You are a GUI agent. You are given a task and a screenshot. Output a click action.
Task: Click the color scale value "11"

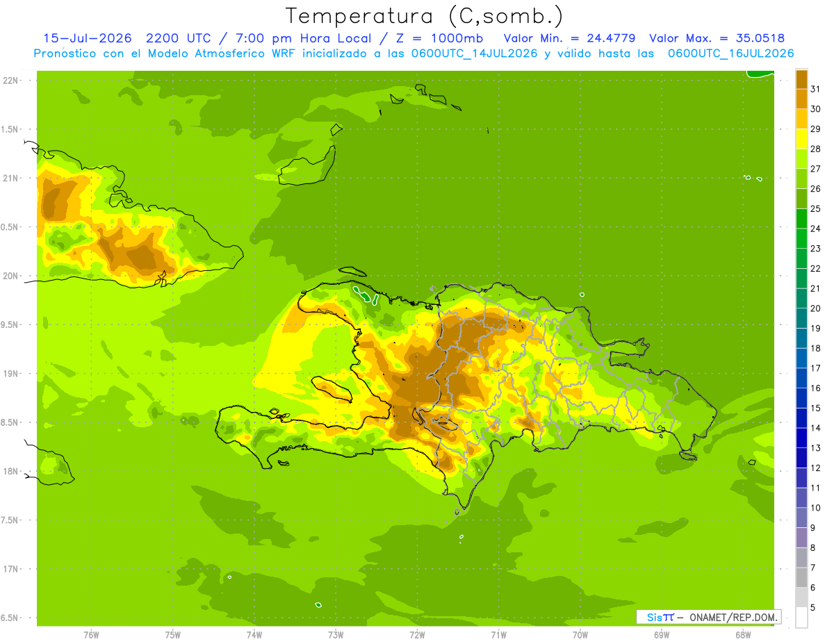coord(816,488)
